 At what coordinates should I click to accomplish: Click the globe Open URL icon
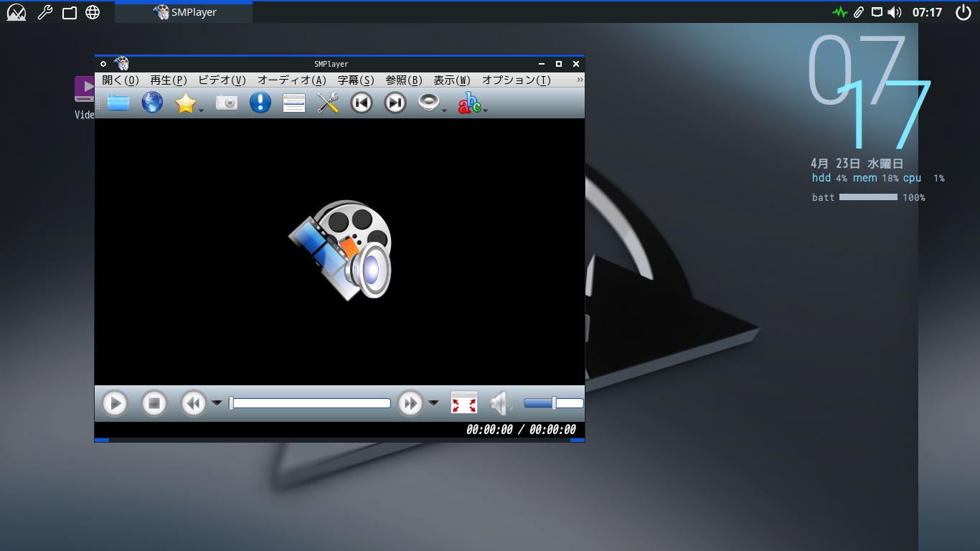click(x=152, y=103)
